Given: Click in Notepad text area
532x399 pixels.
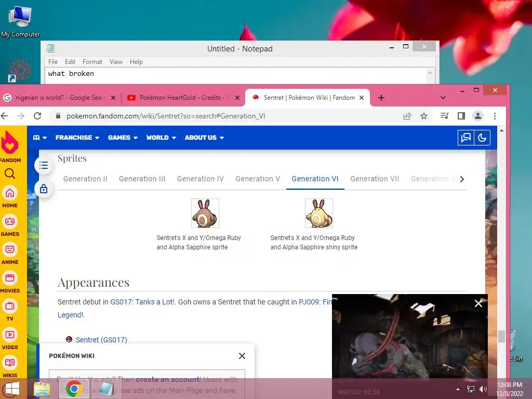Looking at the screenshot, I should [x=236, y=76].
